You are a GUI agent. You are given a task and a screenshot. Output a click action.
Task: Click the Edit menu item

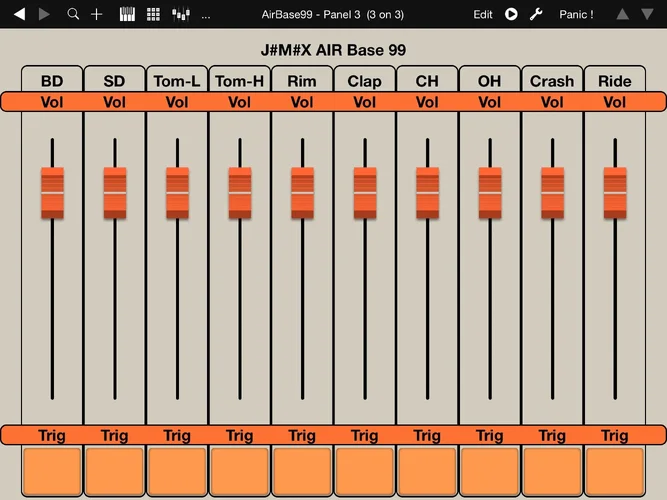[x=483, y=14]
